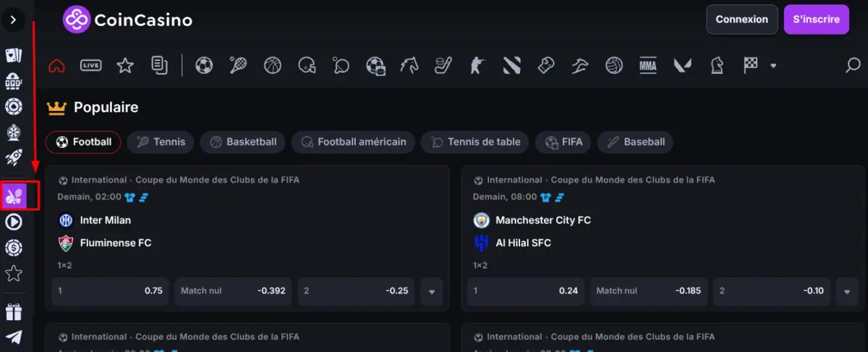Expand more markets for Inter Milan match
The image size is (868, 352).
(x=432, y=291)
